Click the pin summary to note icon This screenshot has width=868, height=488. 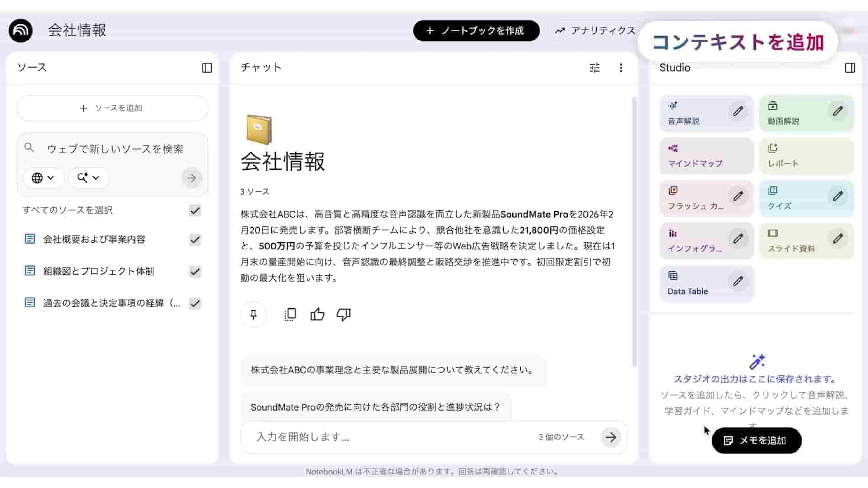click(253, 314)
